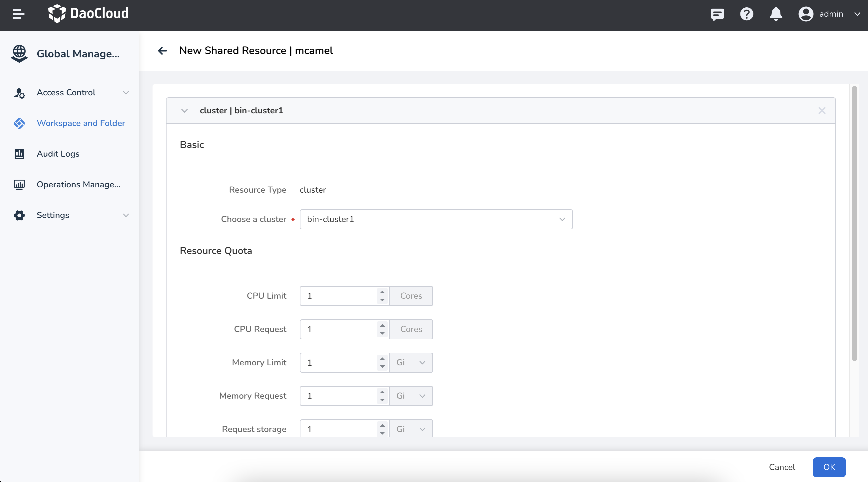The width and height of the screenshot is (868, 482).
Task: Open the hamburger navigation menu
Action: pos(19,14)
